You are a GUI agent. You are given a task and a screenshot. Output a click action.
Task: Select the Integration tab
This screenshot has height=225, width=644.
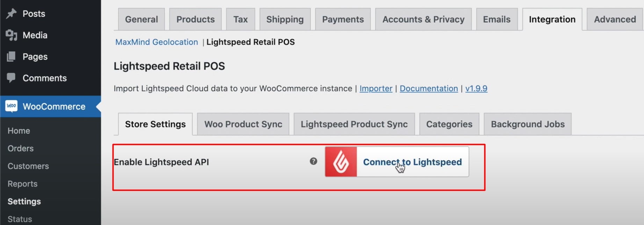pyautogui.click(x=552, y=19)
